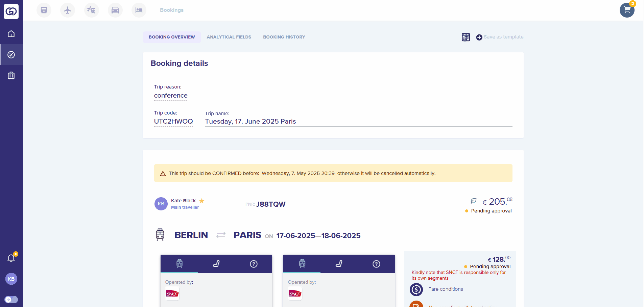
Task: Open the notifications bell
Action: pos(11,258)
